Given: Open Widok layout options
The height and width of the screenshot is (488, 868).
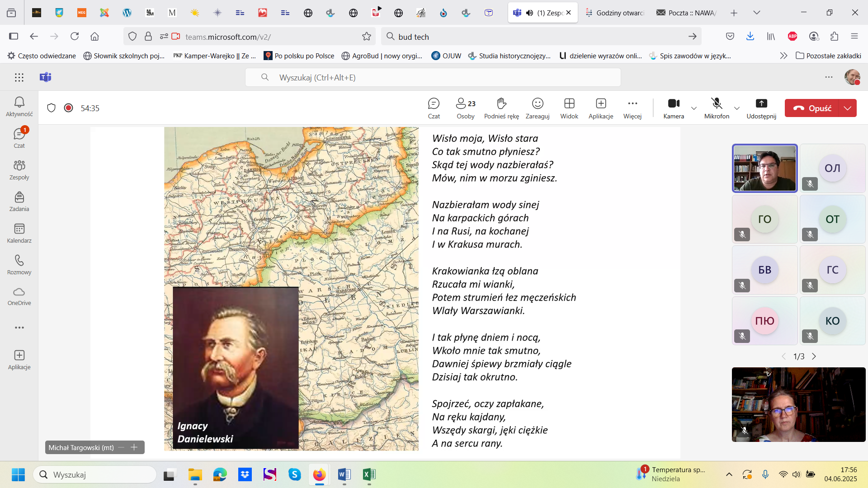Looking at the screenshot, I should coord(569,108).
